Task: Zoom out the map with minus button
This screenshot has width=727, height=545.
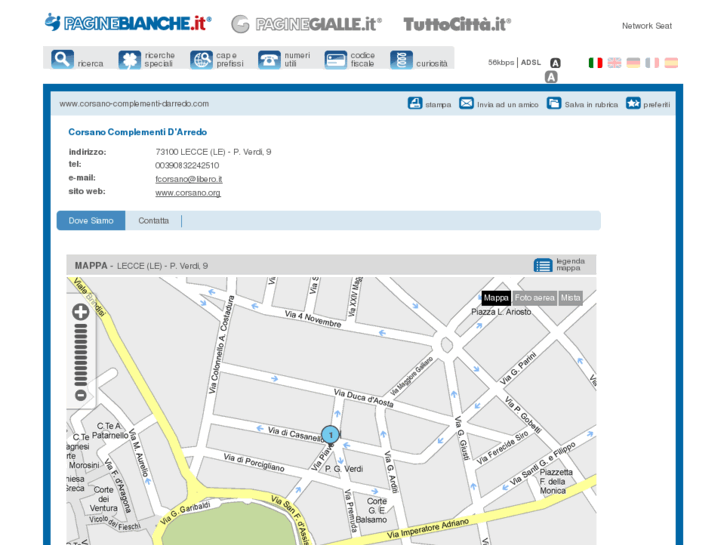Action: click(x=81, y=395)
